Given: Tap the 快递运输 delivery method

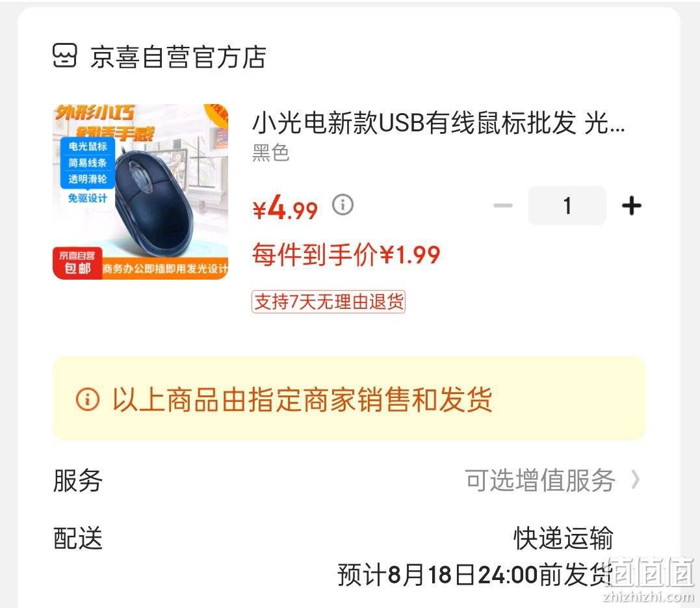Looking at the screenshot, I should click(x=564, y=538).
